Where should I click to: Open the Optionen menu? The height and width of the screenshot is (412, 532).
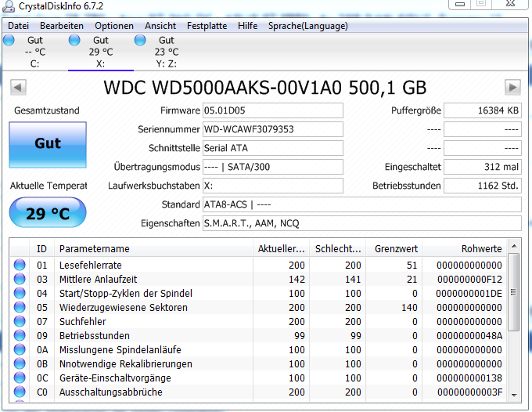pos(114,26)
